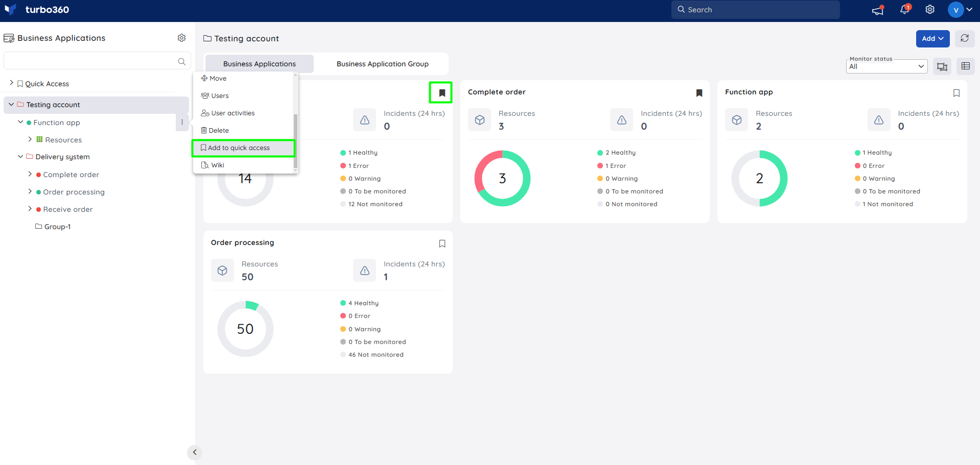The image size is (980, 465).
Task: Click Incidents icon on Order processing card
Action: pos(365,271)
